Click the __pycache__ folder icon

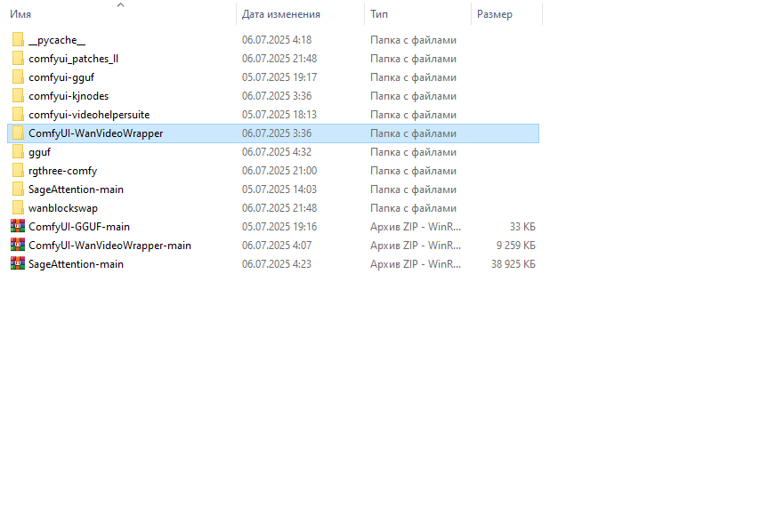pyautogui.click(x=18, y=40)
